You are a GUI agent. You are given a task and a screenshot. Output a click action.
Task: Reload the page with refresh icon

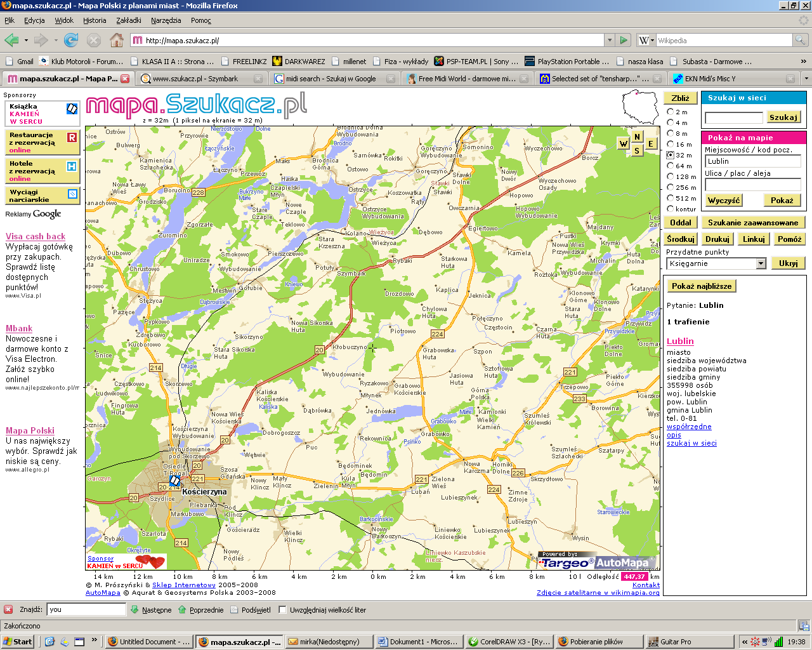[x=71, y=40]
